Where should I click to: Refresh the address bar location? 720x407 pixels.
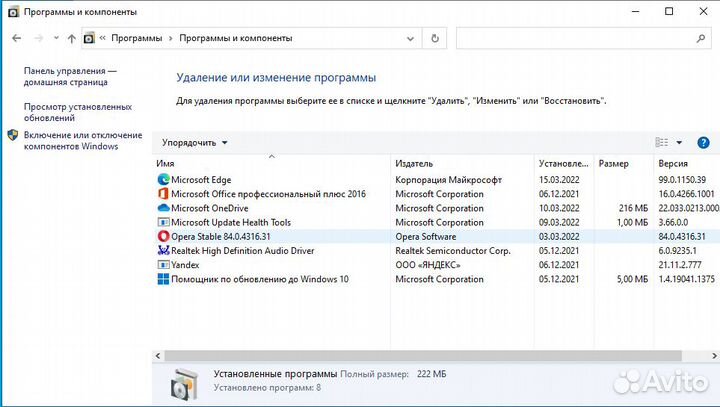click(435, 39)
